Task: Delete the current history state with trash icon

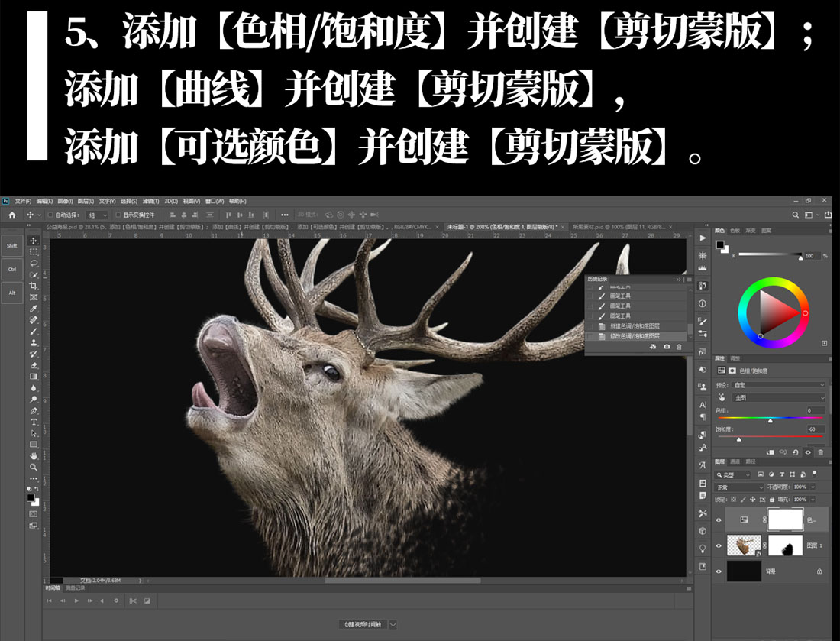Action: coord(680,347)
